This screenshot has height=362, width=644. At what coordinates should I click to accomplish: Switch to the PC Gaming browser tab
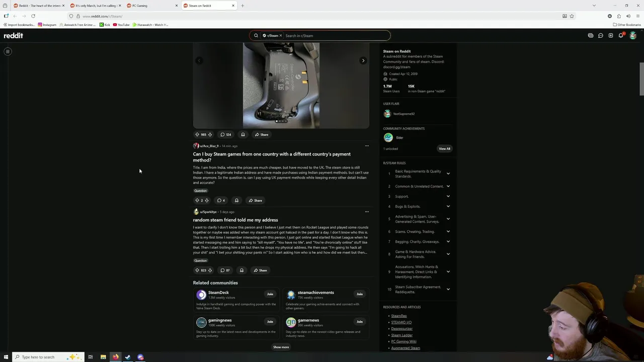152,6
